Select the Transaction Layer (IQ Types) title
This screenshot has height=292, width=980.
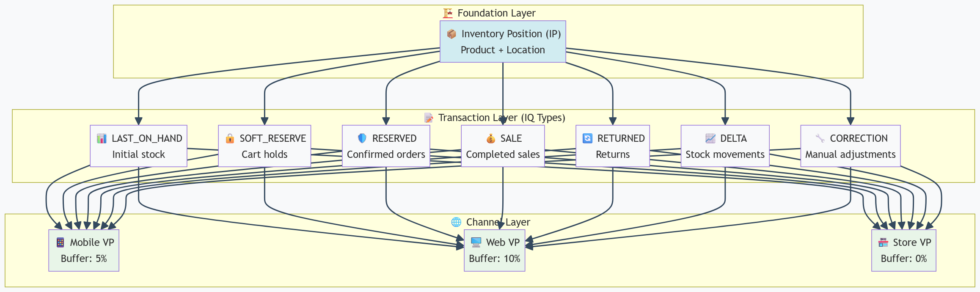point(501,118)
